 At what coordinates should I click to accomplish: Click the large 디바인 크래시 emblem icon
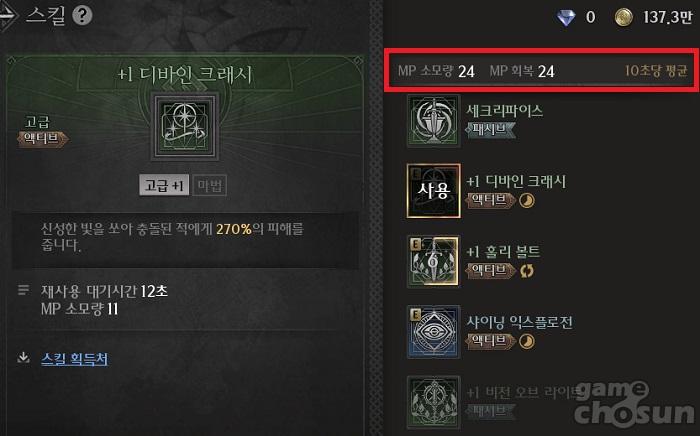pos(185,126)
